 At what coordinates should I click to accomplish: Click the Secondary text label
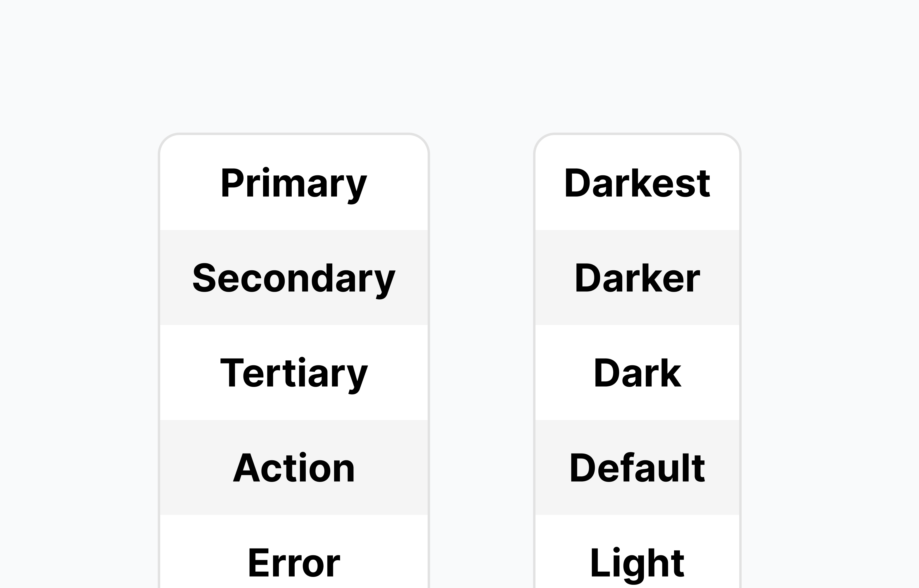[293, 278]
